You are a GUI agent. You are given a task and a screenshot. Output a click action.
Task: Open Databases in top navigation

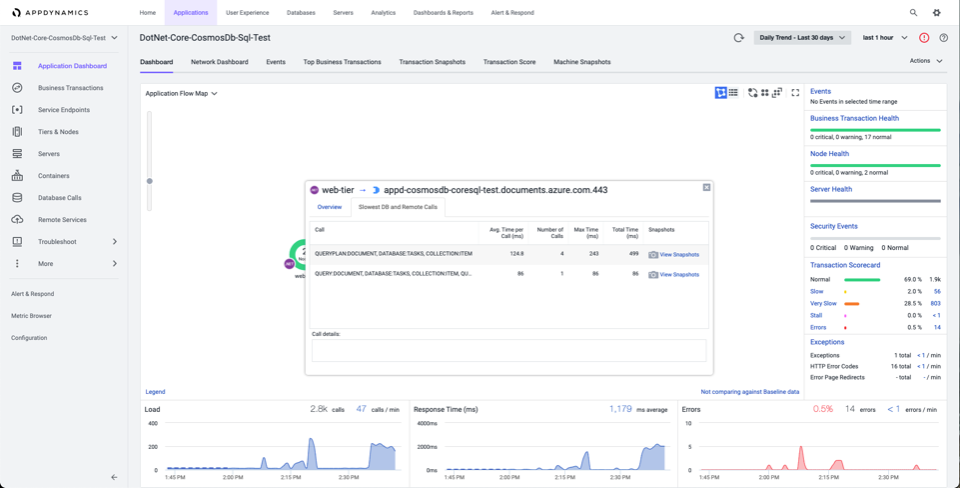tap(301, 12)
